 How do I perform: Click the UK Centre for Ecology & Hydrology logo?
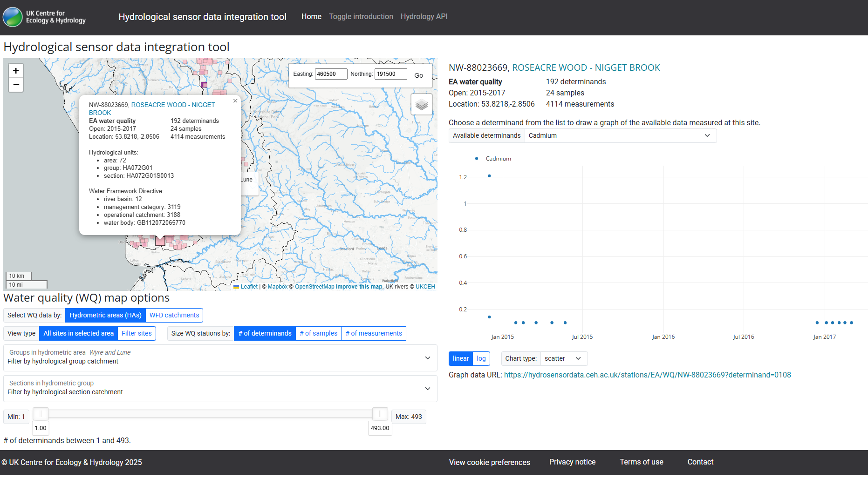point(44,17)
